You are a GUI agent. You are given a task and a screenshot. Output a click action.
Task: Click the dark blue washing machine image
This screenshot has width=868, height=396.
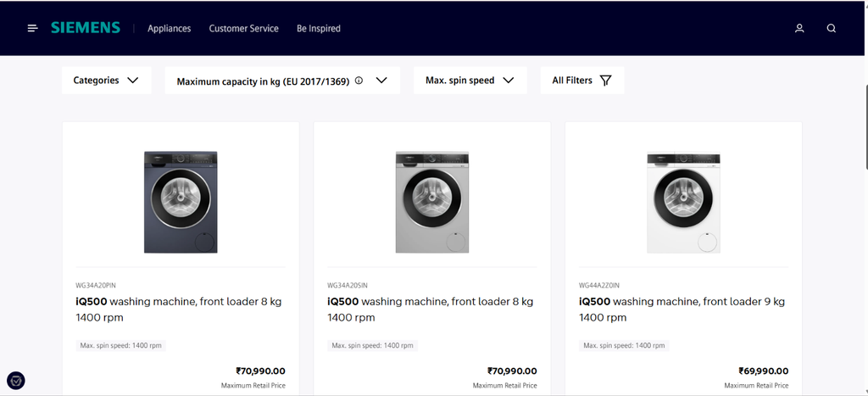pos(181,202)
